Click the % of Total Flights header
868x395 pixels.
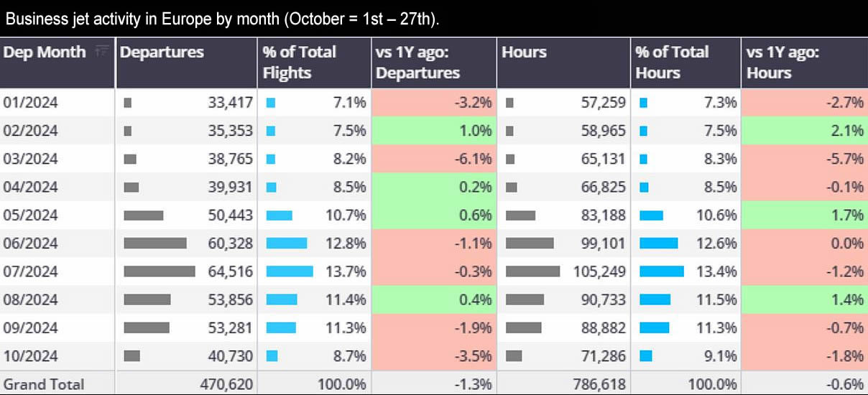coord(299,62)
